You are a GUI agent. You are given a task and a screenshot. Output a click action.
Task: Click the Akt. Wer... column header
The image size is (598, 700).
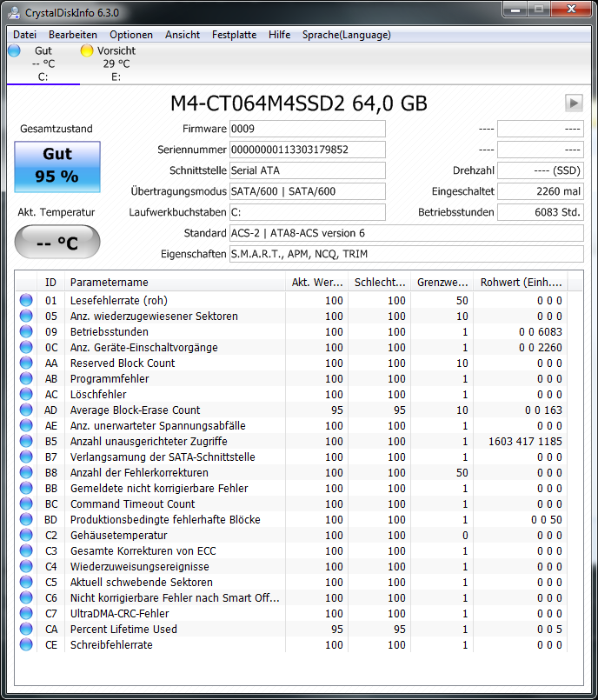pyautogui.click(x=317, y=282)
